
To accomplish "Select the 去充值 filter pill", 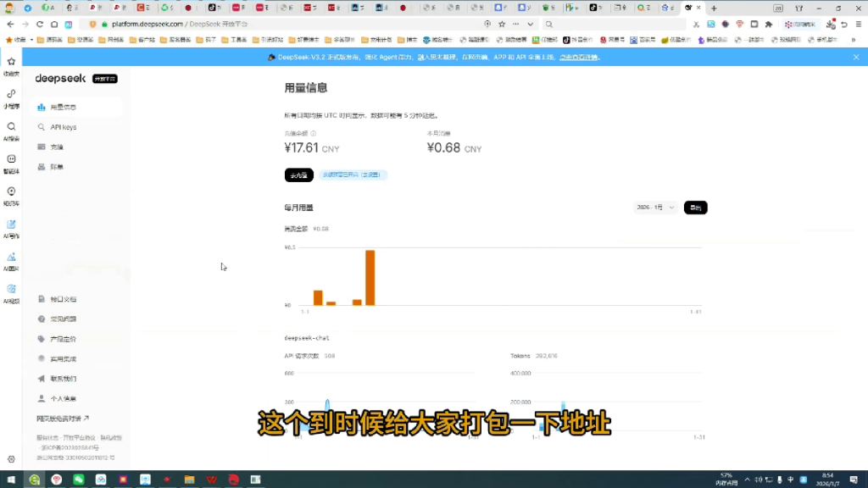I will point(298,175).
